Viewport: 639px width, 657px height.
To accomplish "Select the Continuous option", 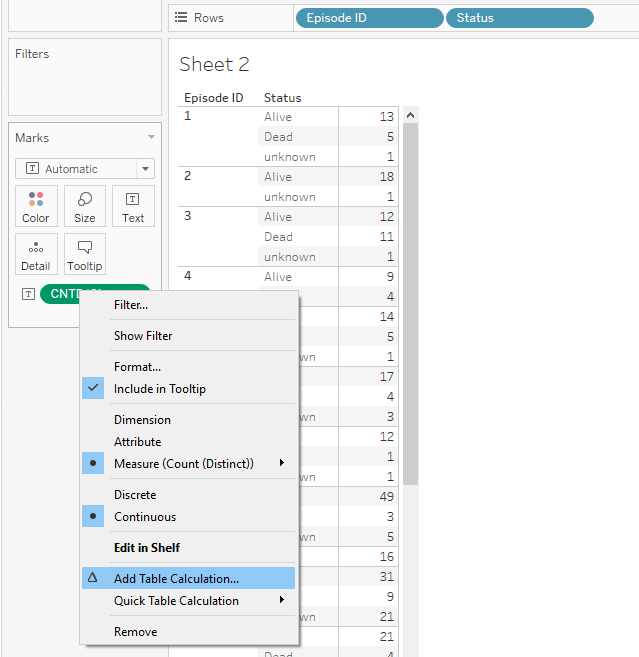I will 145,517.
